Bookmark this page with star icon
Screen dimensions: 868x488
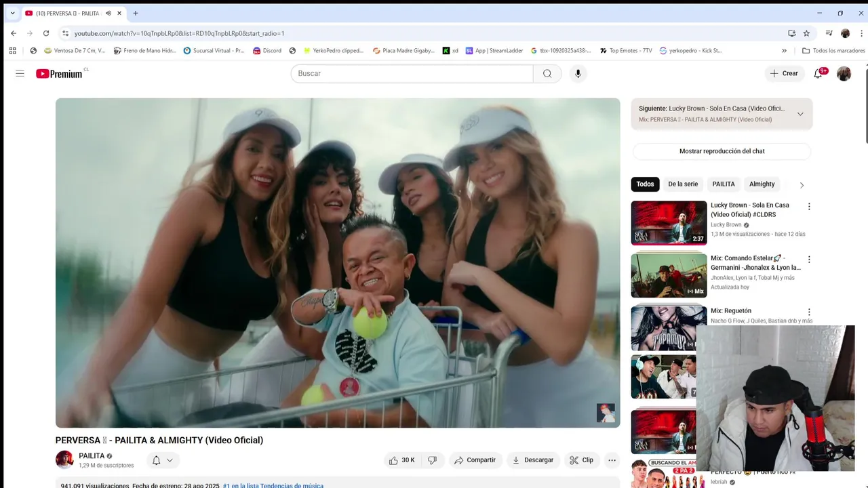pos(806,33)
